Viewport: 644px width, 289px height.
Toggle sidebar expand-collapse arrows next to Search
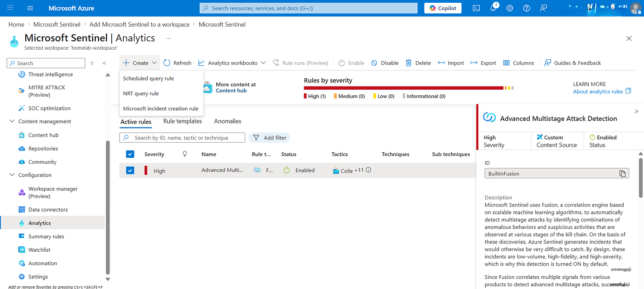pos(92,63)
